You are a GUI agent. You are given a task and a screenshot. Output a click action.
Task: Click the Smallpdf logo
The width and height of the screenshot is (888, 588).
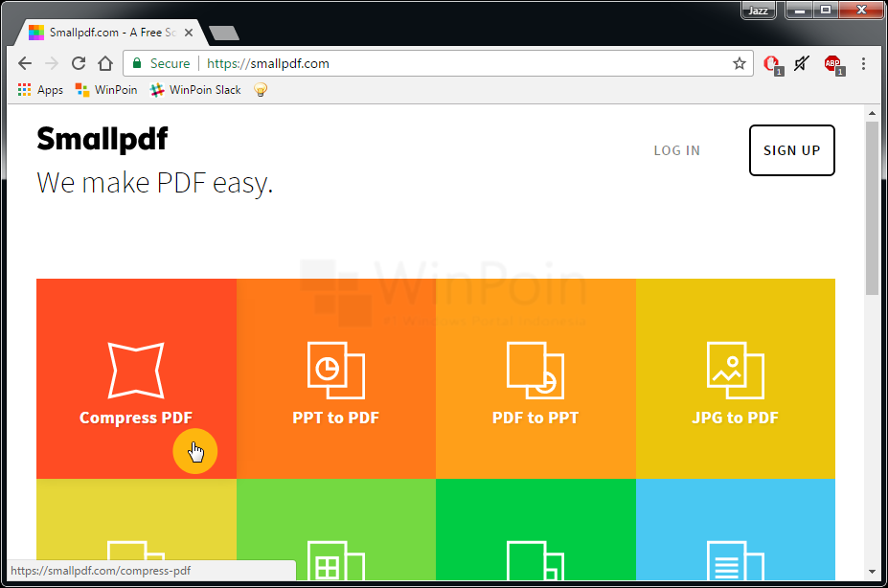[102, 139]
